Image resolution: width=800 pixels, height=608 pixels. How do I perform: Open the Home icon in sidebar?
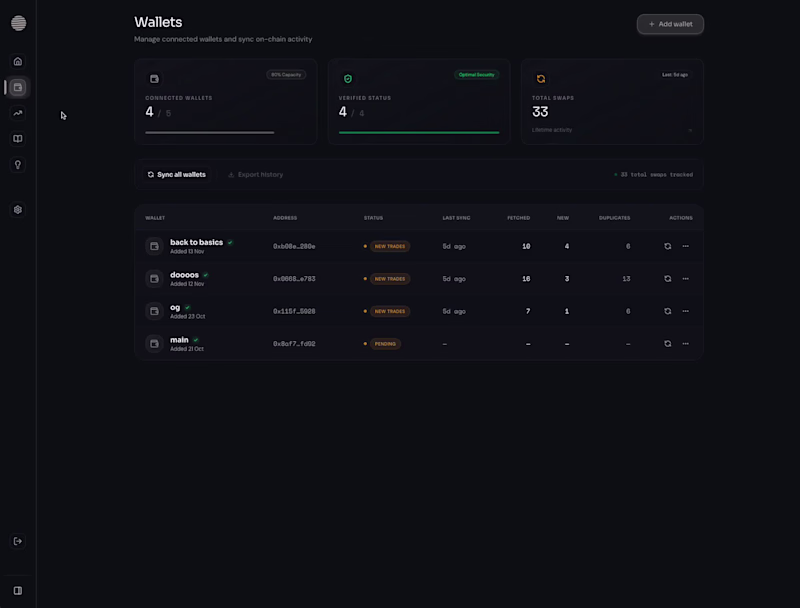(x=18, y=62)
